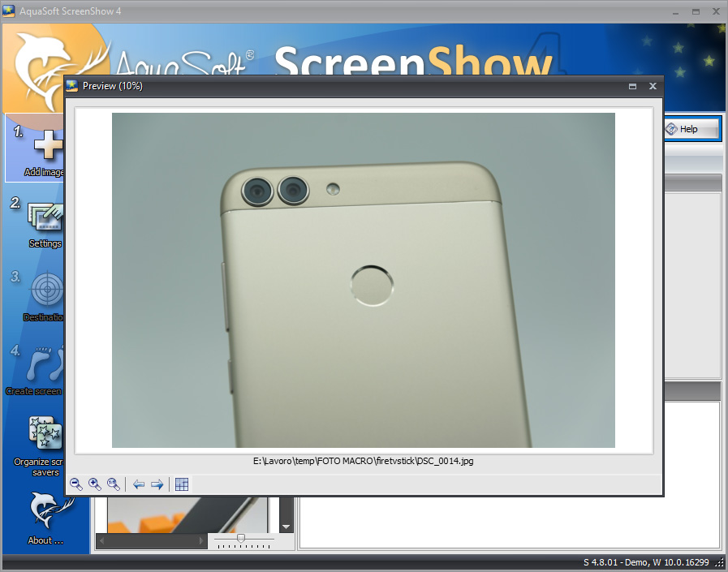
Task: Reset preview zoom to 1:1
Action: tap(114, 484)
